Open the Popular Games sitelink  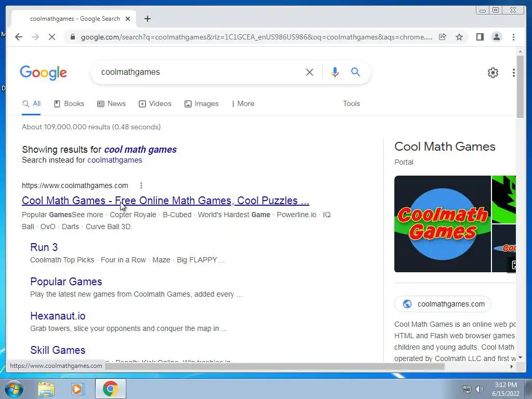[x=66, y=282]
